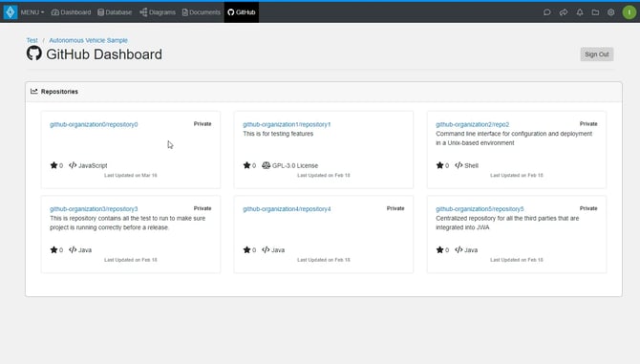Click the code icon on repository4 card
The image size is (640, 364).
(266, 249)
